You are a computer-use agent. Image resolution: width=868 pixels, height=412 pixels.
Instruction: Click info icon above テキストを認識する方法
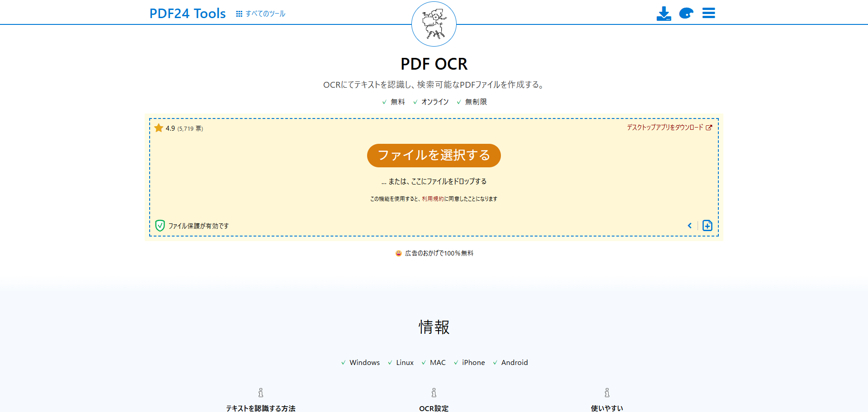click(261, 393)
